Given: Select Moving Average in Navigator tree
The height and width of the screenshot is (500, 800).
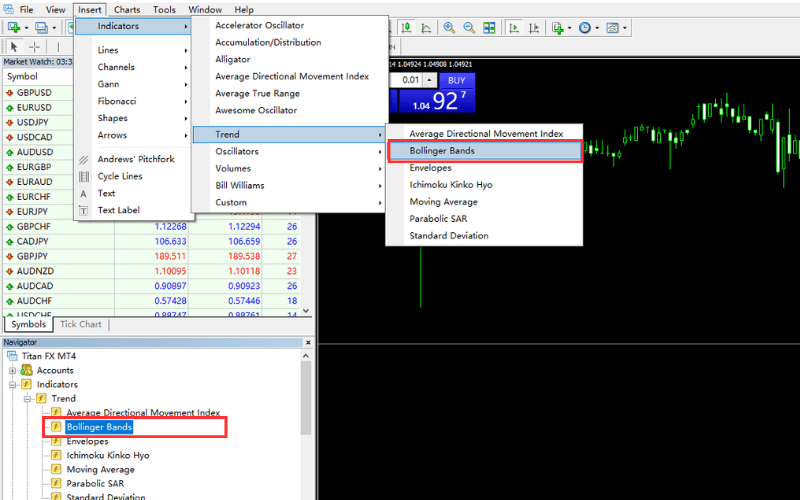Looking at the screenshot, I should [x=100, y=469].
